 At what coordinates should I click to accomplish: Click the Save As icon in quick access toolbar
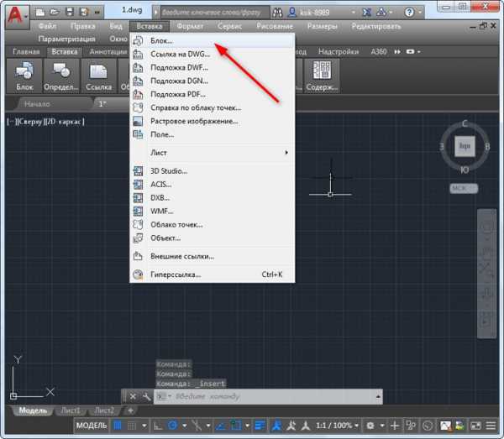click(84, 13)
